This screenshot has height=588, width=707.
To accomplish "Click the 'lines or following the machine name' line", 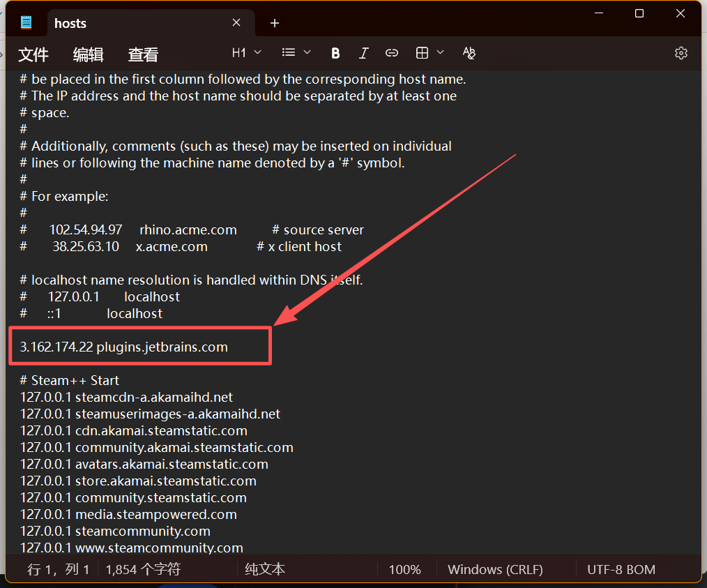I will [213, 163].
